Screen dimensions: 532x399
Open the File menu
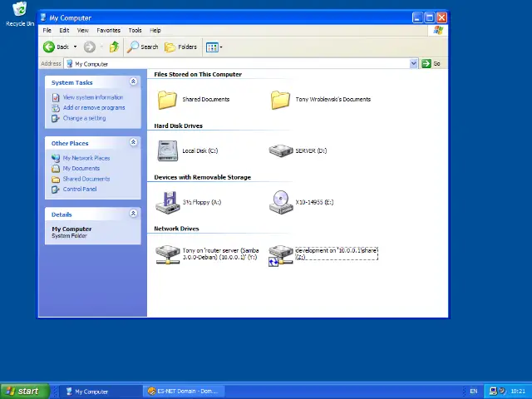click(47, 30)
